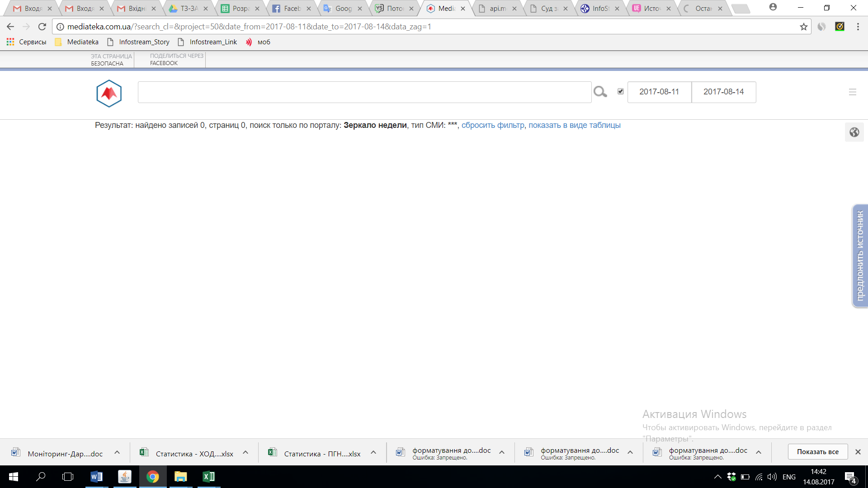Toggle checkbox beside the date fields
This screenshot has height=488, width=868.
coord(621,91)
